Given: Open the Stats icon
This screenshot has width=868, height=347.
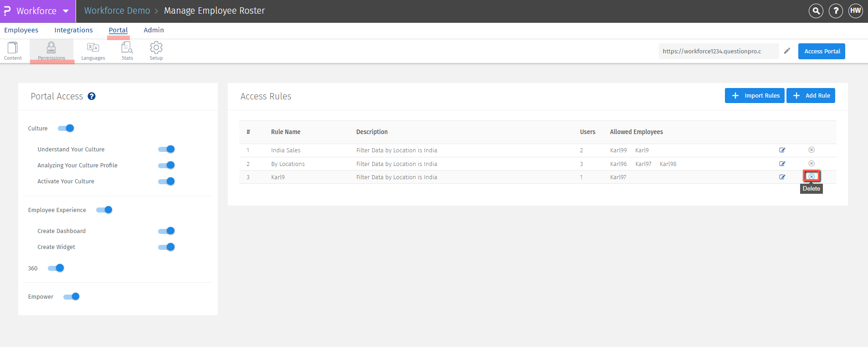Looking at the screenshot, I should (x=127, y=51).
